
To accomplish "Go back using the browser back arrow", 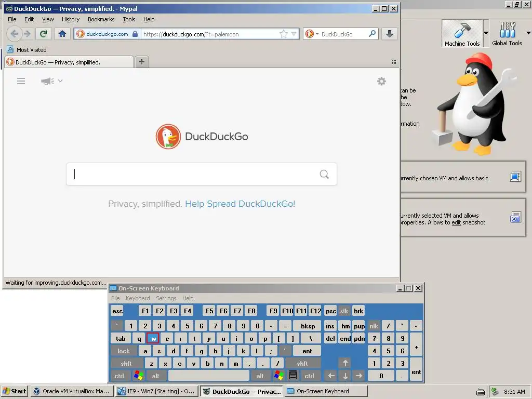I will [14, 34].
